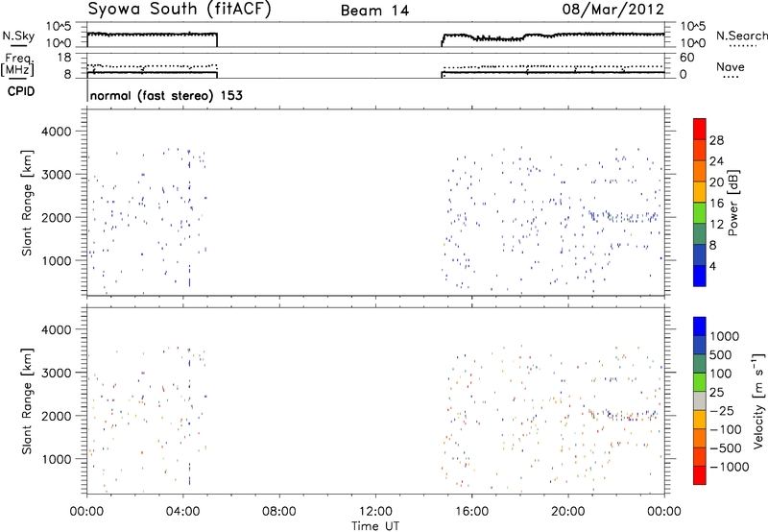Click the '20' Power colorbar value

[x=716, y=182]
